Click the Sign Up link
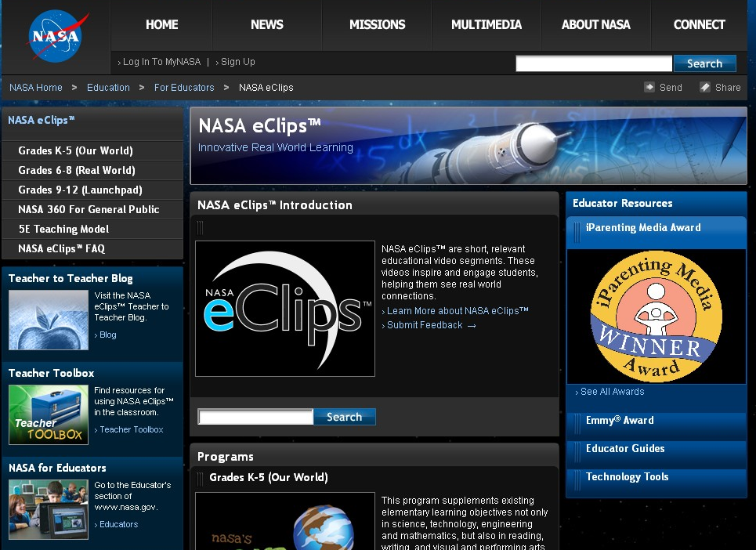The height and width of the screenshot is (550, 756). 237,62
